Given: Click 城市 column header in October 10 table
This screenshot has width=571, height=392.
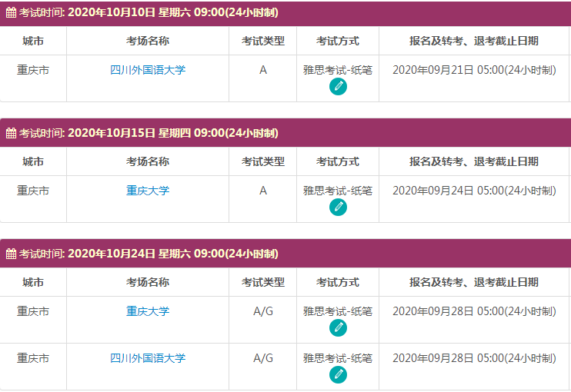Looking at the screenshot, I should coord(33,41).
